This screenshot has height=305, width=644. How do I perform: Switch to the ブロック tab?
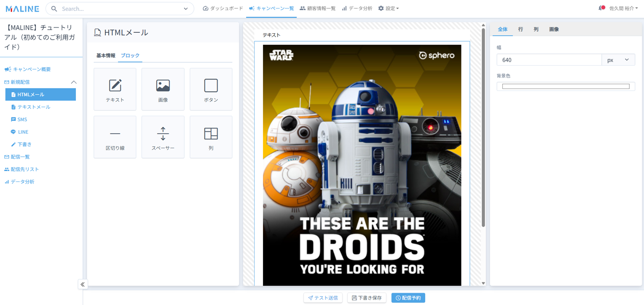point(130,56)
